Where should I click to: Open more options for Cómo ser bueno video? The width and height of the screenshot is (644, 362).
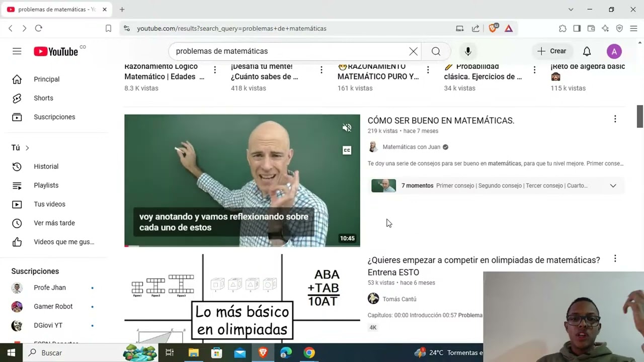[x=615, y=119]
